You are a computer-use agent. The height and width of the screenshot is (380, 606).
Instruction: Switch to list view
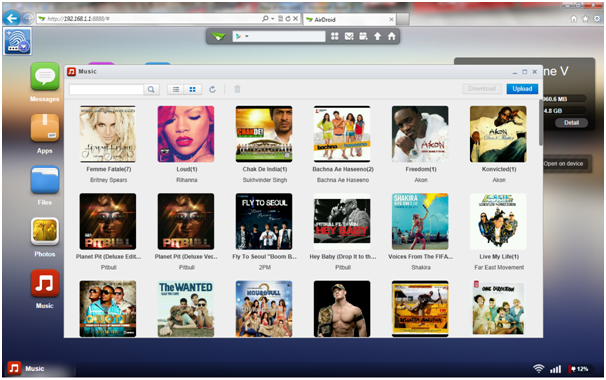coord(176,89)
